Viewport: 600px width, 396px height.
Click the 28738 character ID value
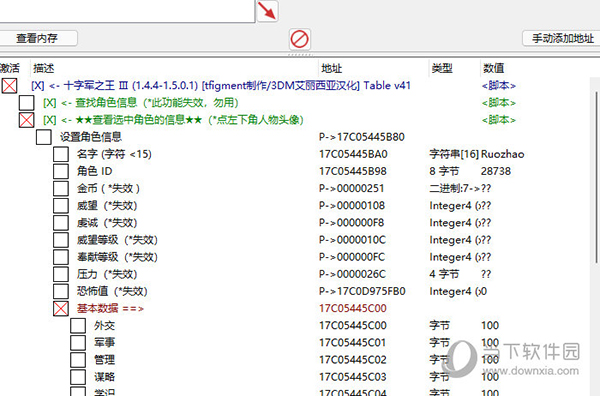click(496, 171)
